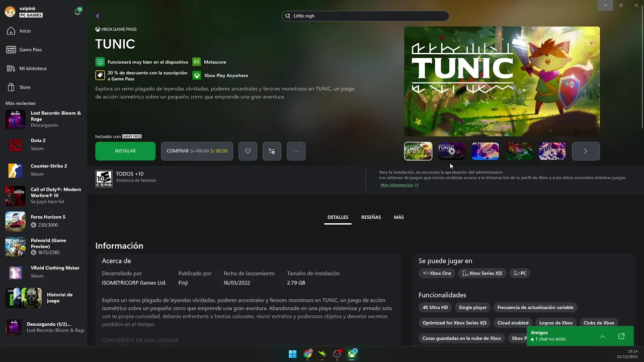Click the ISOMETRICORP Games Ltd. developer text
The height and width of the screenshot is (362, 644).
click(134, 283)
